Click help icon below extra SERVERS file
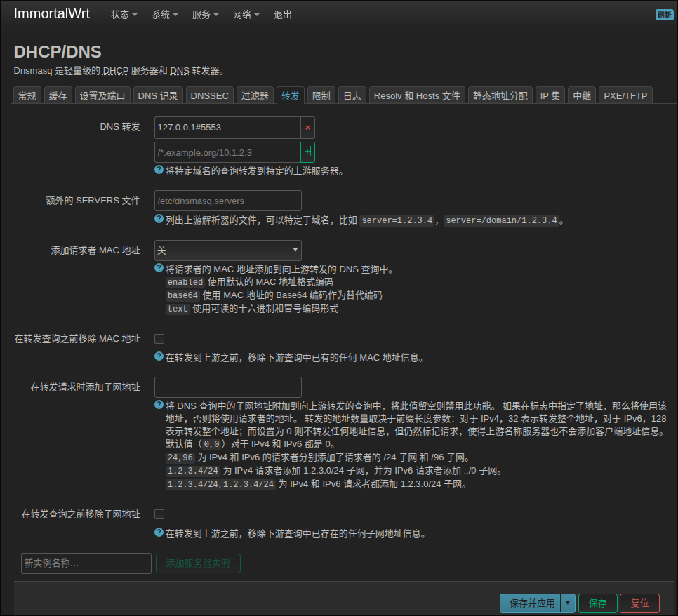The width and height of the screenshot is (678, 616). (159, 219)
